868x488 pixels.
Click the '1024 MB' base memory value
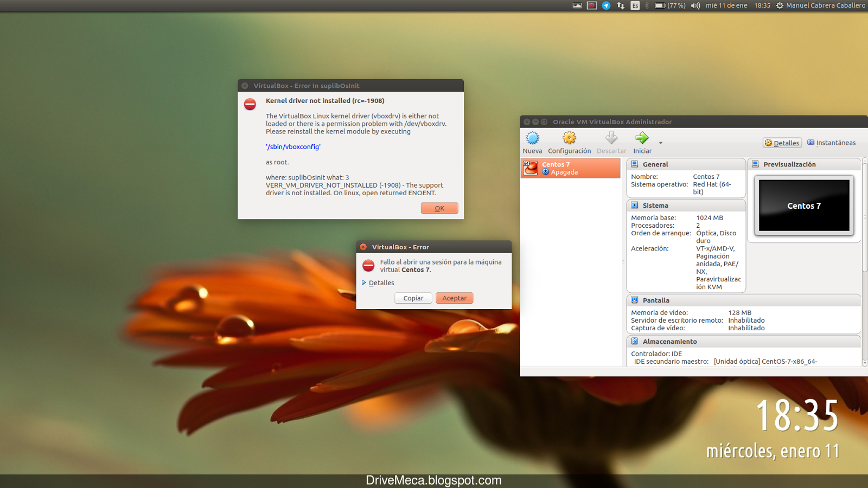pyautogui.click(x=710, y=218)
